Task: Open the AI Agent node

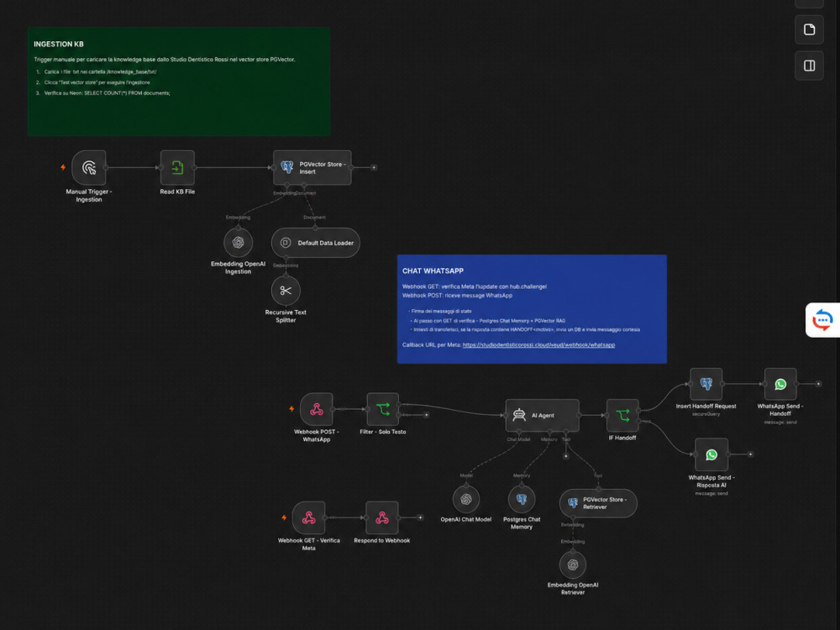Action: tap(542, 415)
